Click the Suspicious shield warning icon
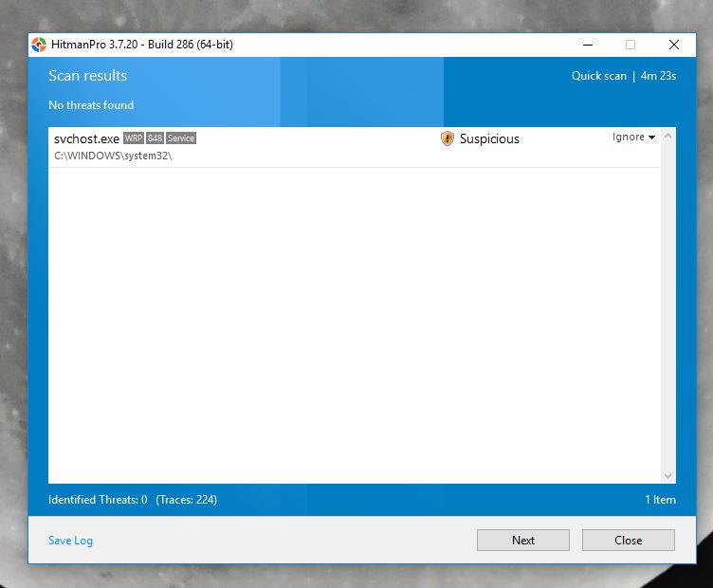Screen dimensions: 713x588 448,138
